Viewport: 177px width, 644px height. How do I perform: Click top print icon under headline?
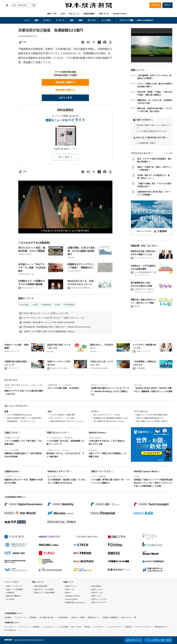pos(83,42)
